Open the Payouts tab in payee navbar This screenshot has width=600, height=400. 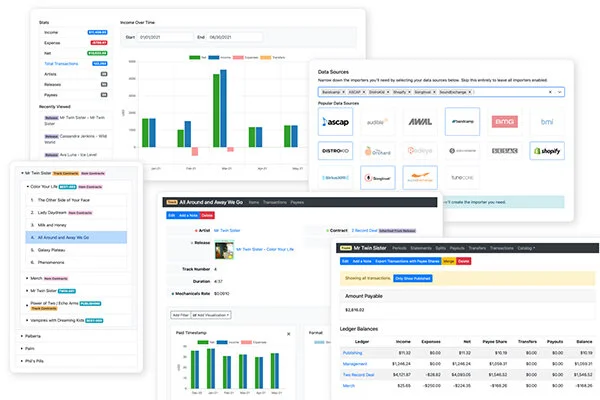(457, 248)
